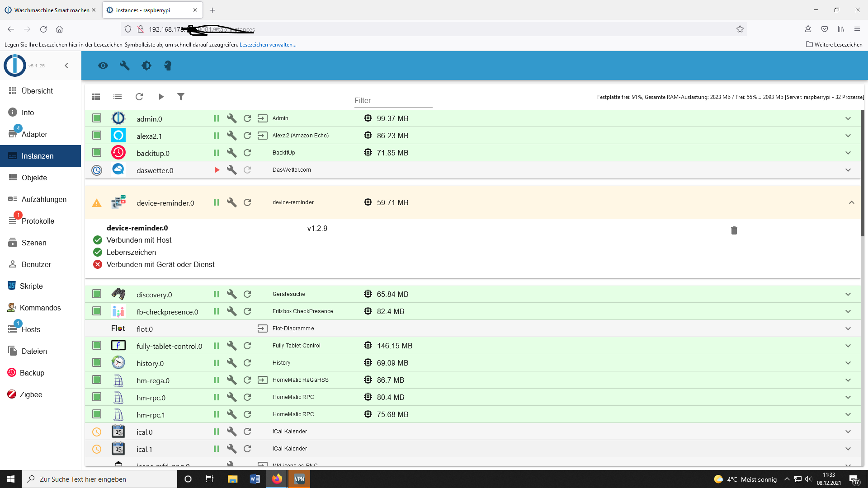The height and width of the screenshot is (488, 868).
Task: Click history.0 green status indicator
Action: [x=97, y=362]
